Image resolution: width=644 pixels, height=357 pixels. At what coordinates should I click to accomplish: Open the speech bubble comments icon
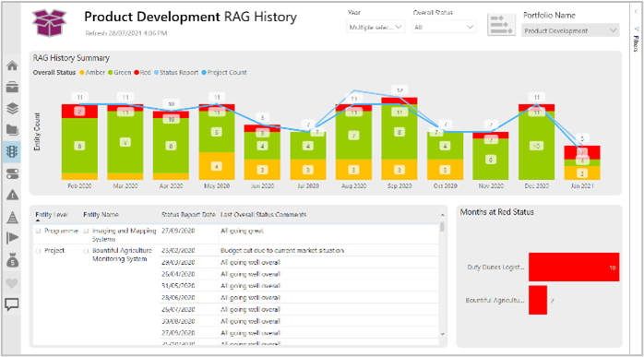[12, 304]
